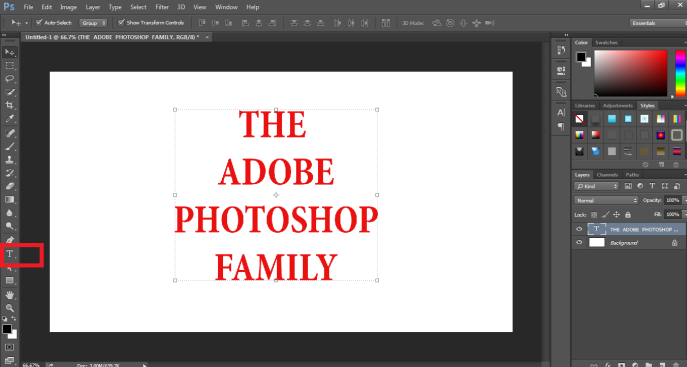Viewport: 687px width, 367px height.
Task: Expand the tools panel double arrow
Action: point(4,35)
